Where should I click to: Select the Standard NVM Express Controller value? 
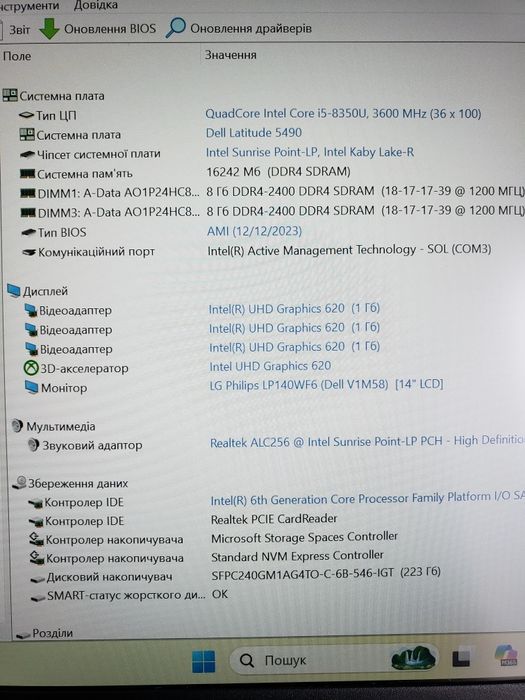[297, 556]
